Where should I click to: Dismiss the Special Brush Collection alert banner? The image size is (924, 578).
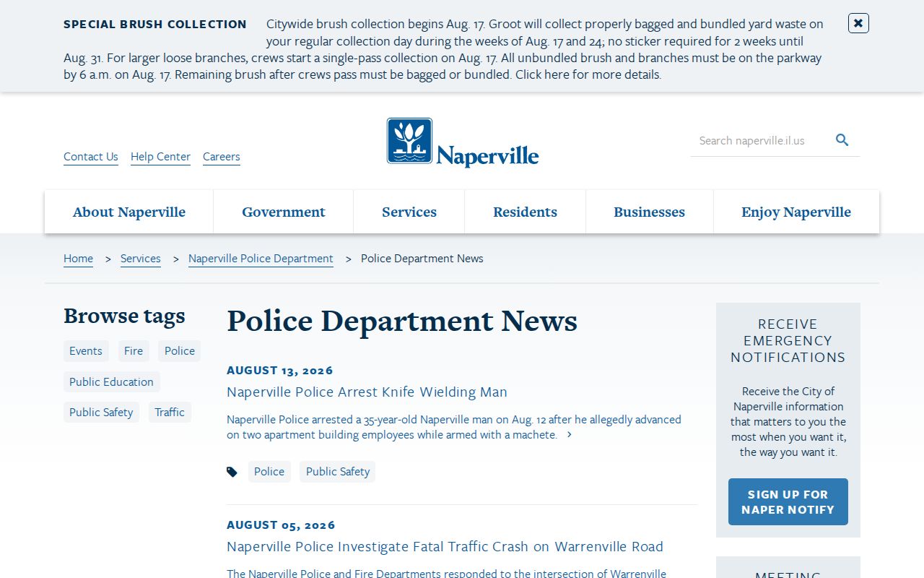858,23
